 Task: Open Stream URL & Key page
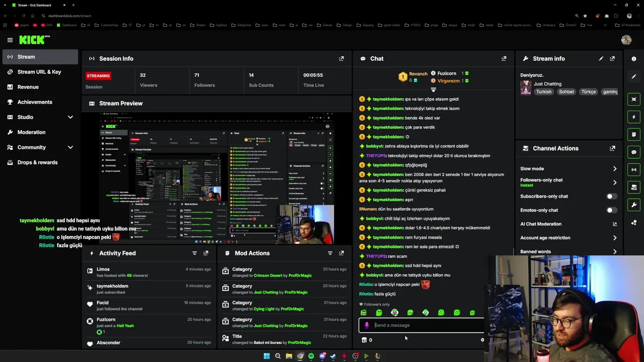(x=39, y=72)
